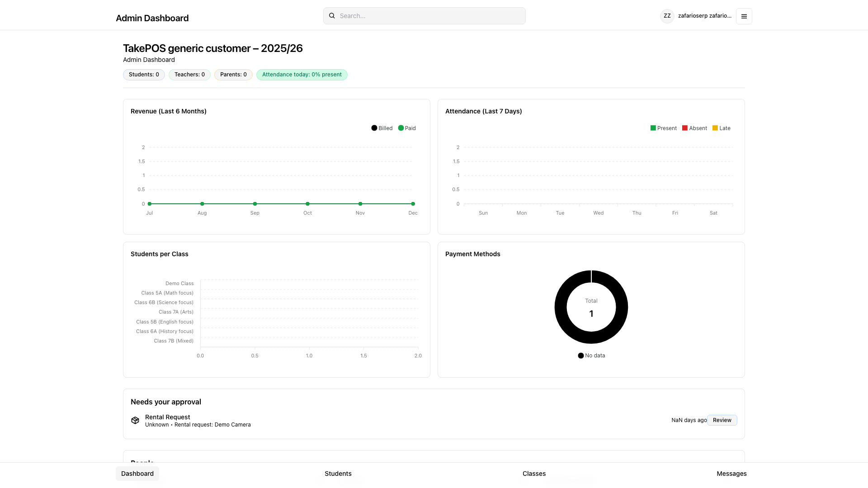
Task: Click the Teachers: 0 badge
Action: pos(189,75)
